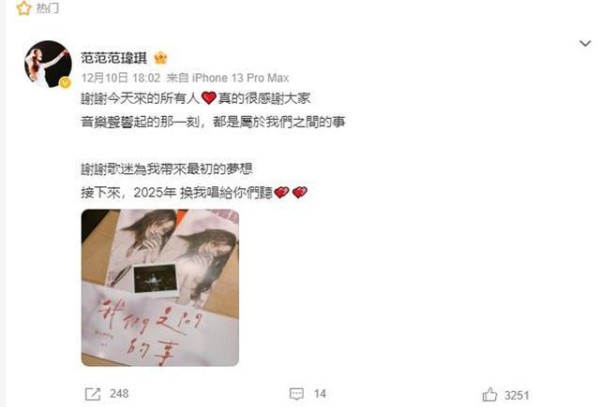Click the red heart emoji in first line
The image size is (600, 407).
(209, 98)
